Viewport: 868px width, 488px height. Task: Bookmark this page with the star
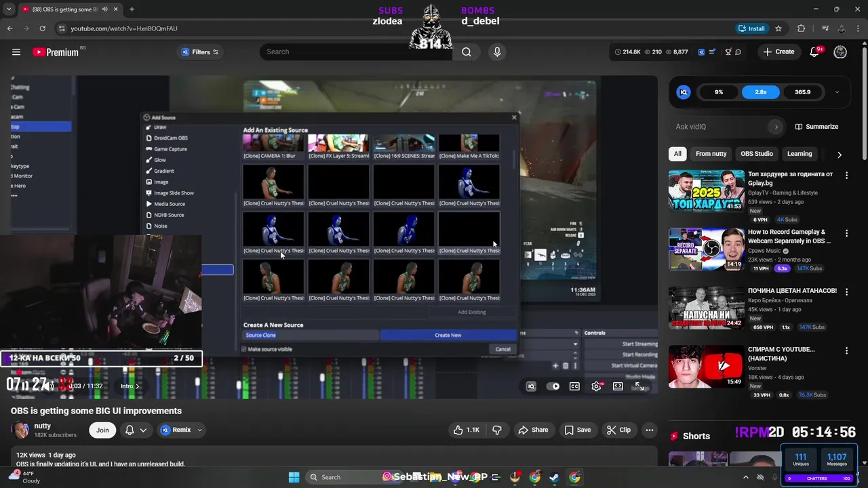pyautogui.click(x=778, y=28)
